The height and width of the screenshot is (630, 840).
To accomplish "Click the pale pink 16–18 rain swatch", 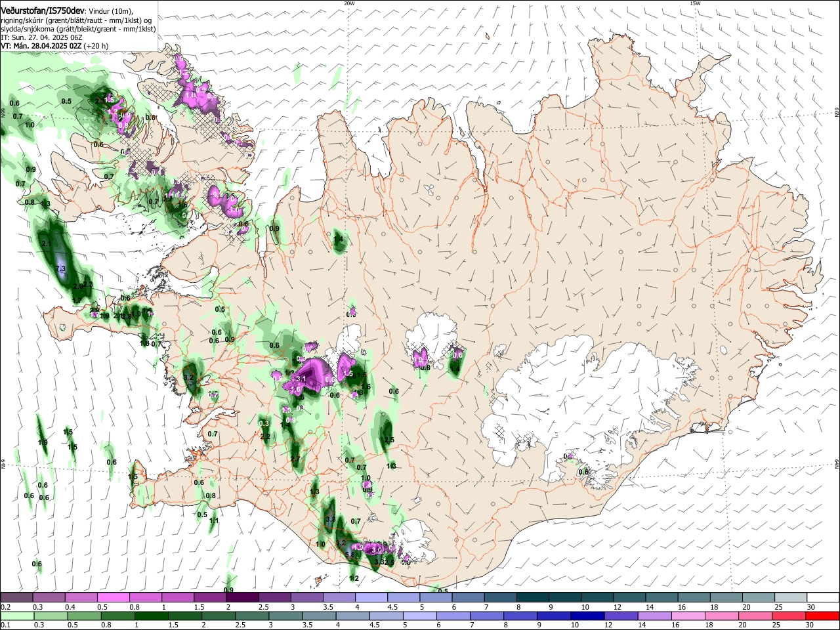I will (x=688, y=615).
